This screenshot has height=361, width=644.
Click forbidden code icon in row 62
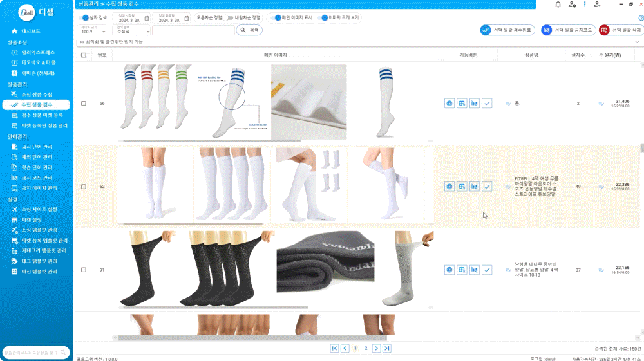coord(475,187)
